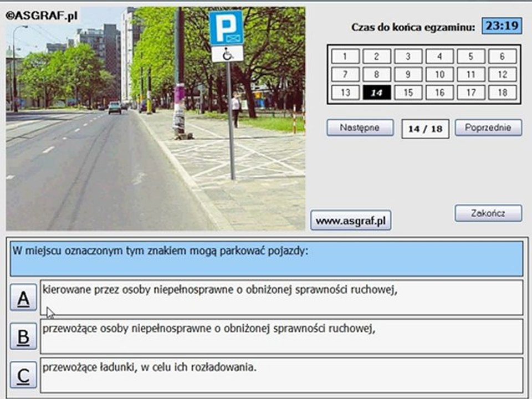Jump to question 6
The height and width of the screenshot is (399, 532).
[503, 57]
